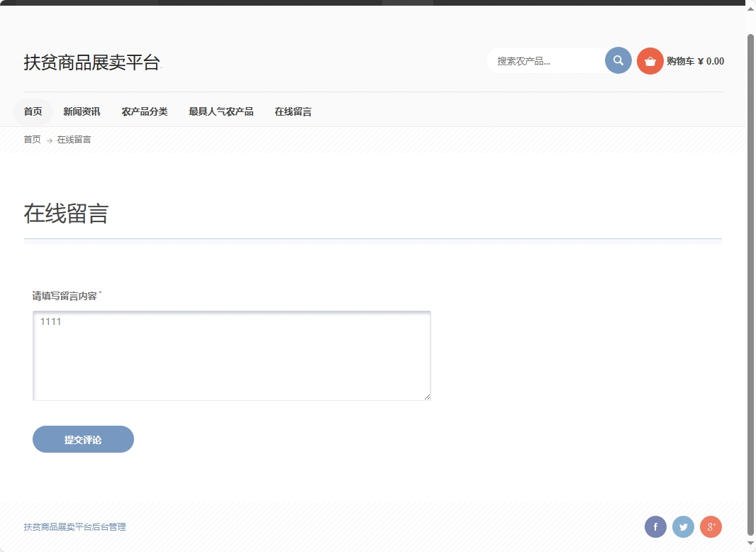Click 首页 in the breadcrumb
This screenshot has height=552, width=756.
[x=31, y=139]
